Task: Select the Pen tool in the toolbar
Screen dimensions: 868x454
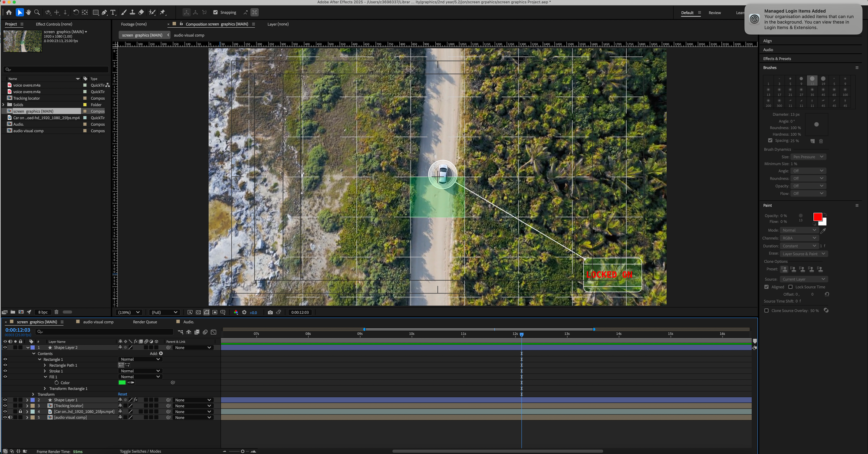Action: [104, 13]
